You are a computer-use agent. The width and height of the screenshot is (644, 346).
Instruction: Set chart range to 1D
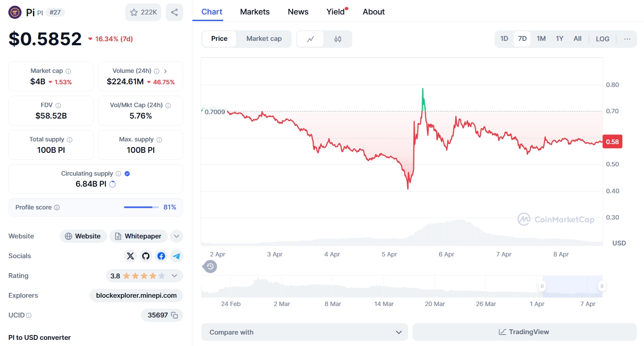pos(504,39)
